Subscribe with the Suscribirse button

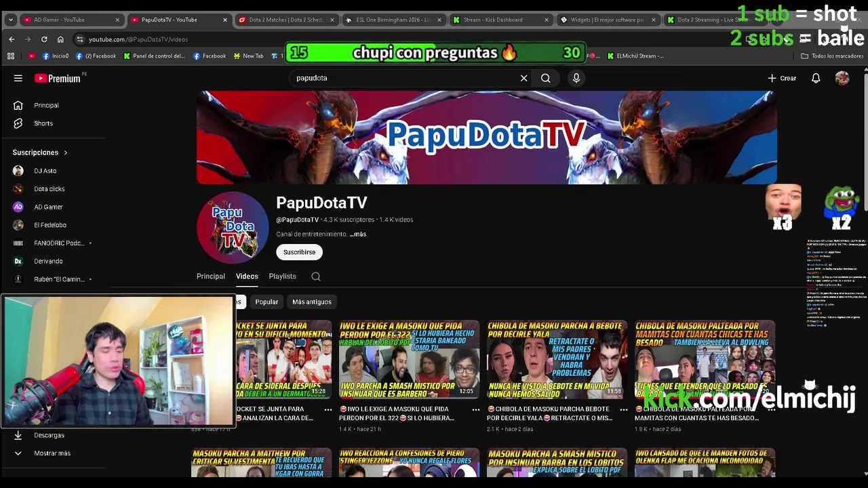coord(299,252)
